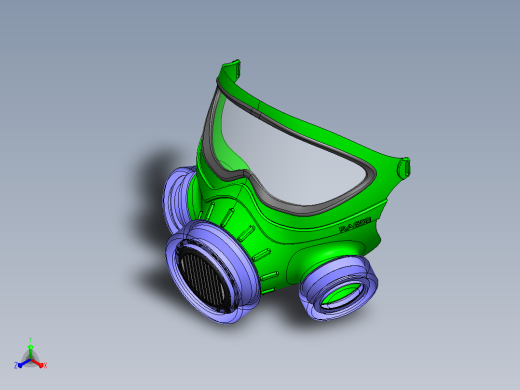The height and width of the screenshot is (390, 520).
Task: Select the purple open port with green interior
Action: pyautogui.click(x=338, y=288)
